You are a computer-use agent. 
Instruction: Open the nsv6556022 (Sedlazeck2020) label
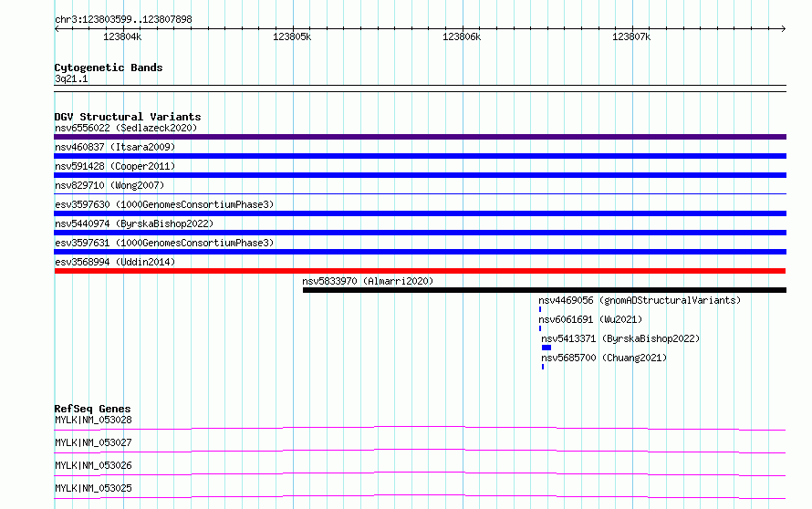126,128
